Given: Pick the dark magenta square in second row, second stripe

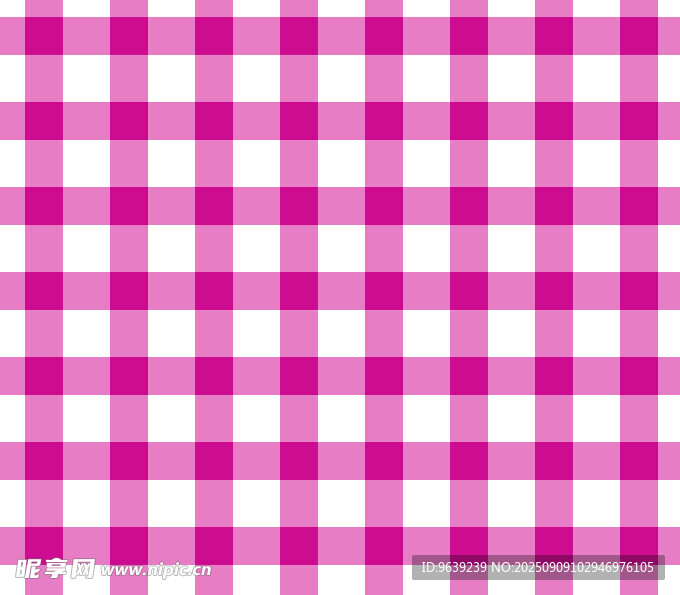Looking at the screenshot, I should [x=129, y=121].
